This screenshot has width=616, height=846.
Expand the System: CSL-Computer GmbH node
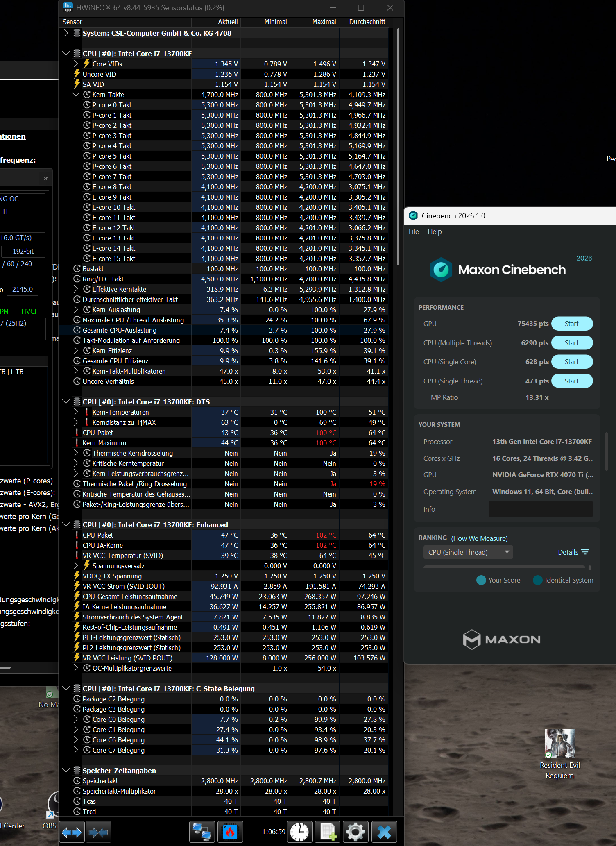pos(66,33)
